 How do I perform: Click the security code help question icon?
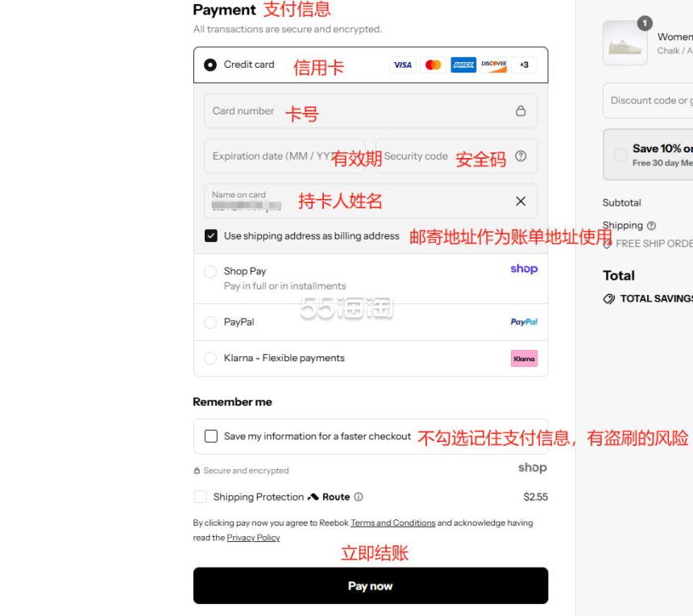coord(521,156)
